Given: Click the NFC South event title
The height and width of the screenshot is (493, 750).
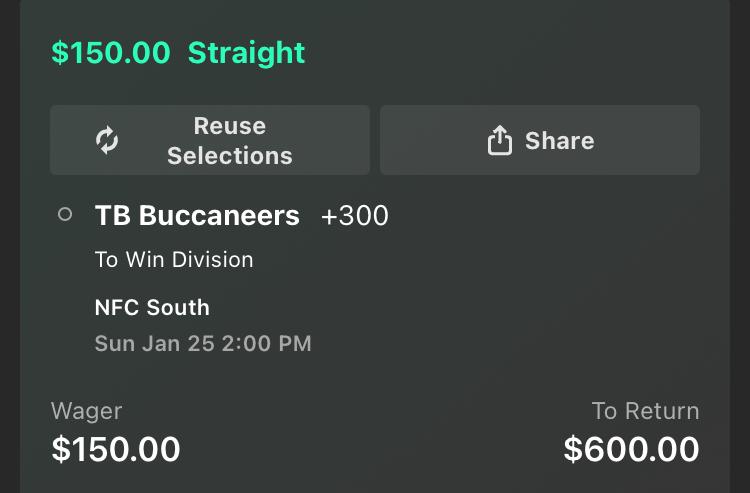Looking at the screenshot, I should (152, 307).
